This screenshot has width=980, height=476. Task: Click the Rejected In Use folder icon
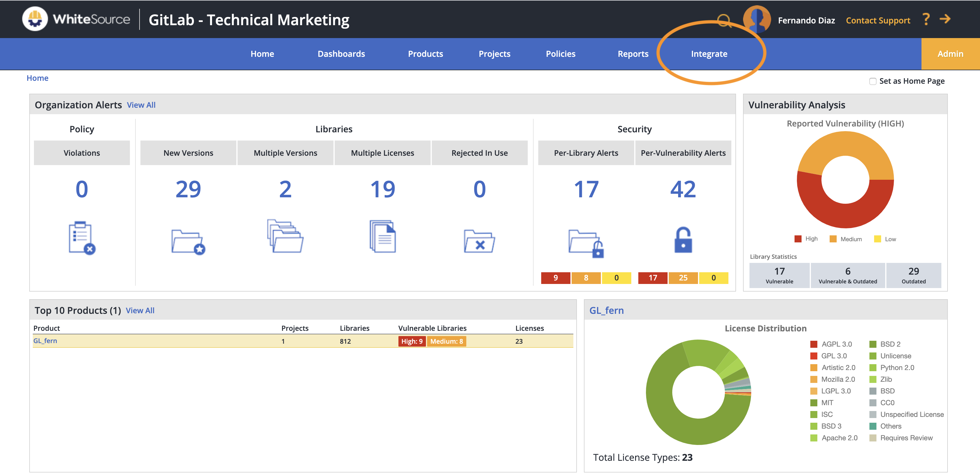[x=479, y=242]
